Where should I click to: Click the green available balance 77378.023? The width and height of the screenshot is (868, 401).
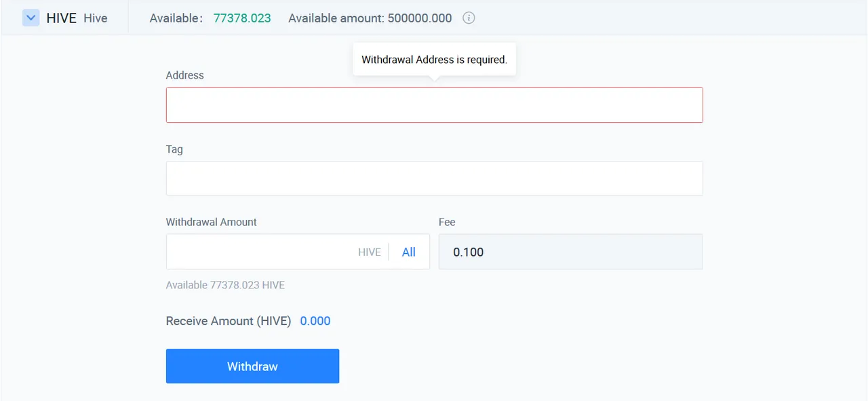pos(242,18)
